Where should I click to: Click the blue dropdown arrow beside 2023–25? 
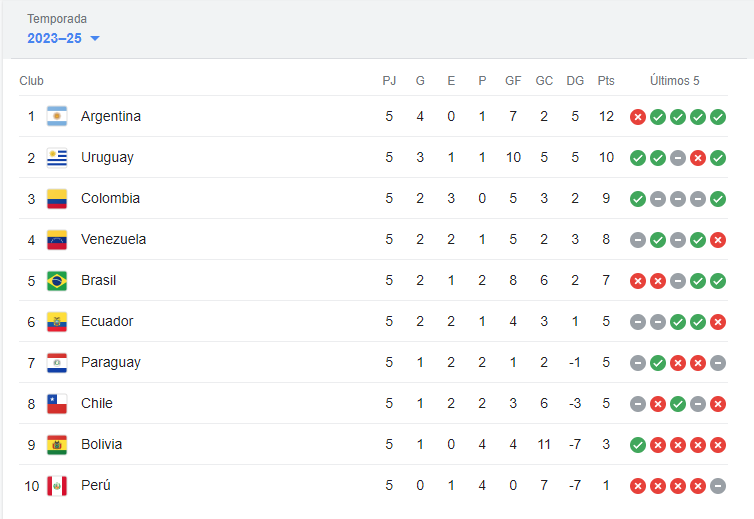coord(95,38)
